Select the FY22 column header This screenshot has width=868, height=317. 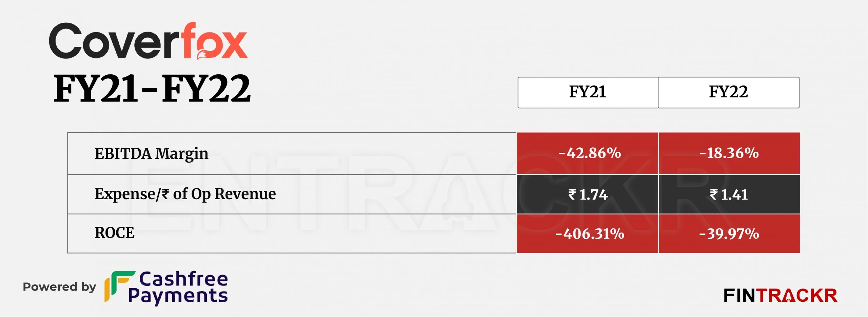(x=728, y=92)
